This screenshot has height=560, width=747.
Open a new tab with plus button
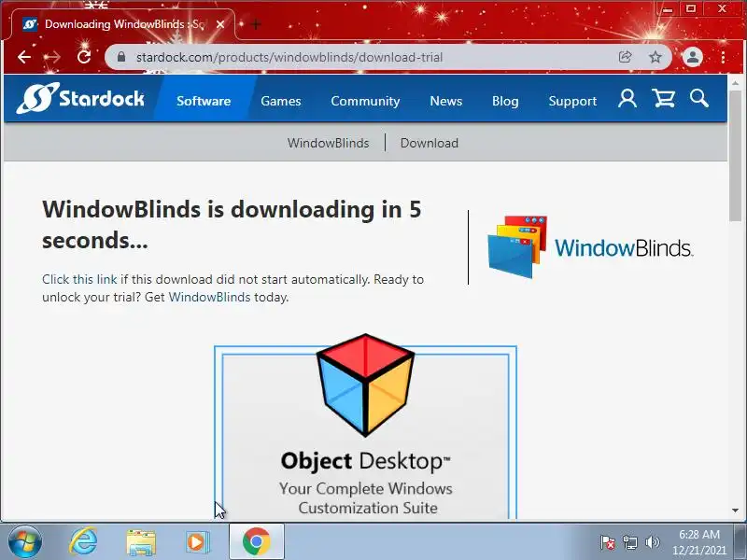coord(256,24)
